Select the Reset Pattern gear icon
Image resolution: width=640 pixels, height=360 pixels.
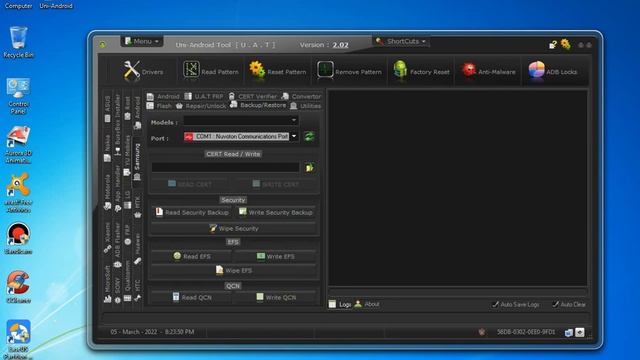click(x=257, y=69)
